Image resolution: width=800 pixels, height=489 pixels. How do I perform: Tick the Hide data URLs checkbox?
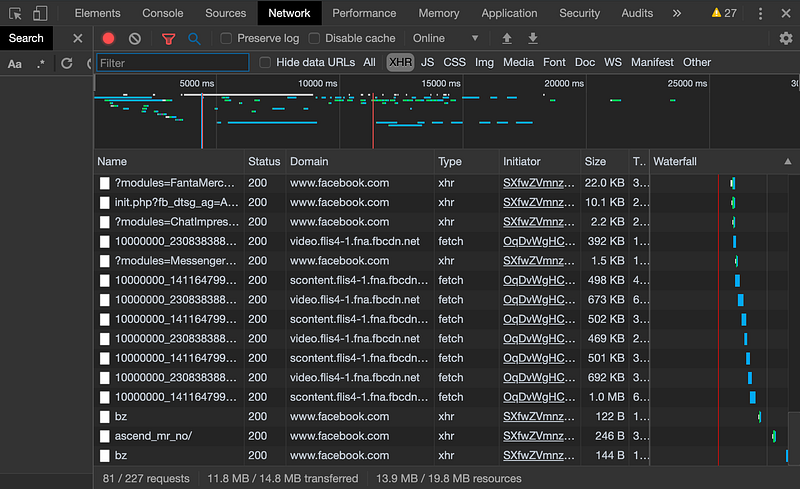pyautogui.click(x=265, y=62)
